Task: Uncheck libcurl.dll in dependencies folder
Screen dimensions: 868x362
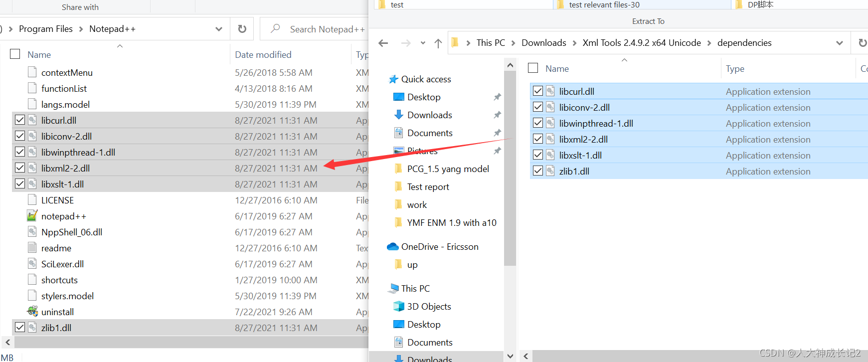Action: [x=538, y=91]
